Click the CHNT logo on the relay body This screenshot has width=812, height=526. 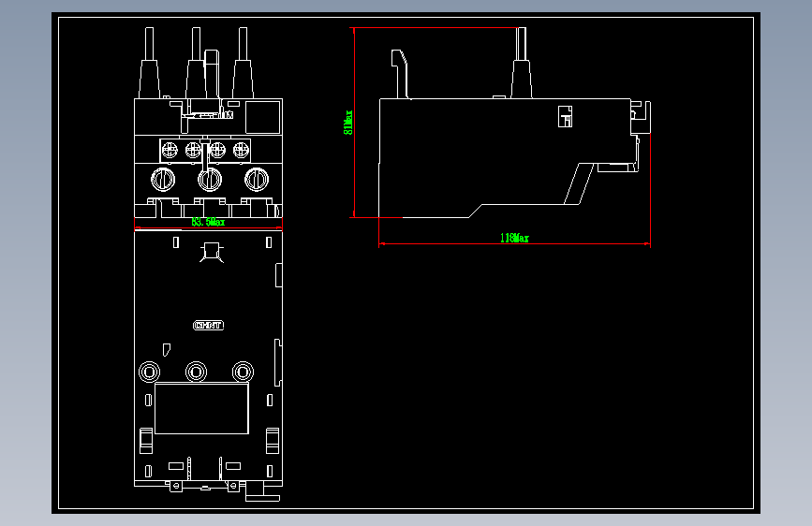click(208, 325)
